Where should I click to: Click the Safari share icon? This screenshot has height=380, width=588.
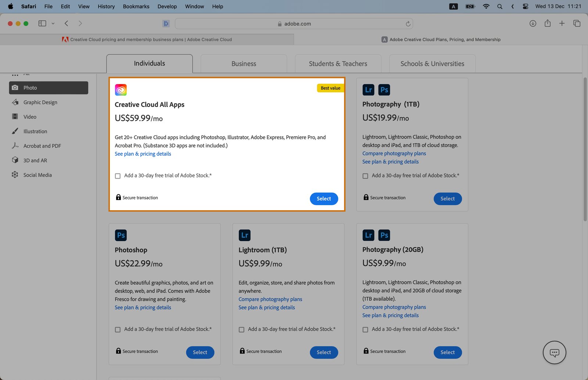[547, 24]
